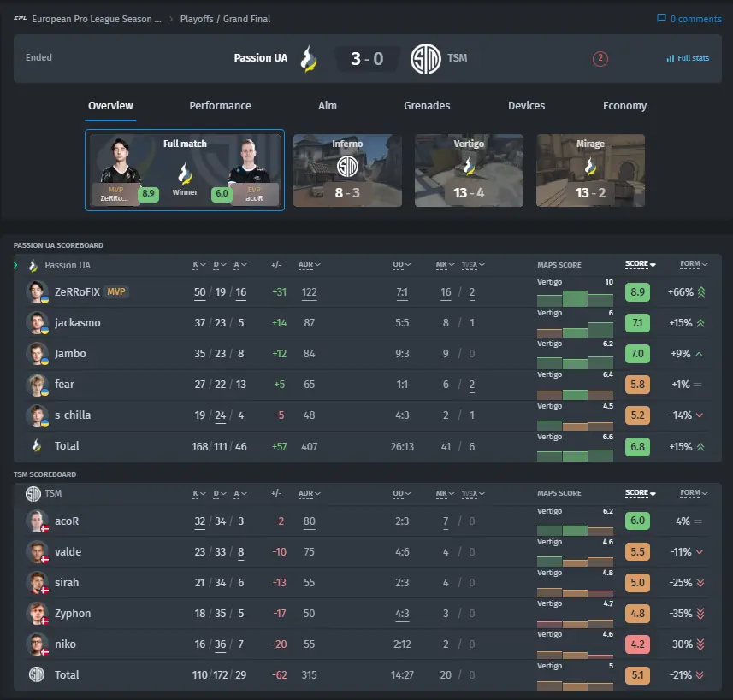This screenshot has width=733, height=700.
Task: Open the 0 comments link
Action: pyautogui.click(x=689, y=19)
